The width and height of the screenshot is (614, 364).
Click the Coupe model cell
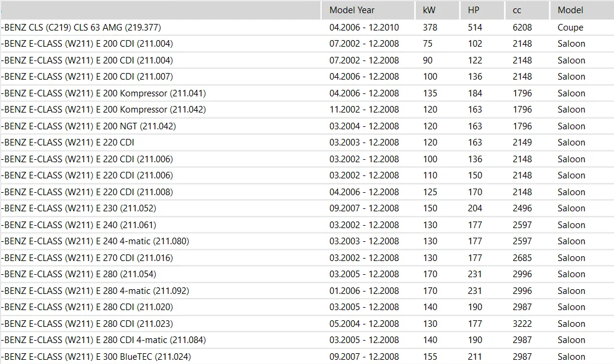pos(570,28)
